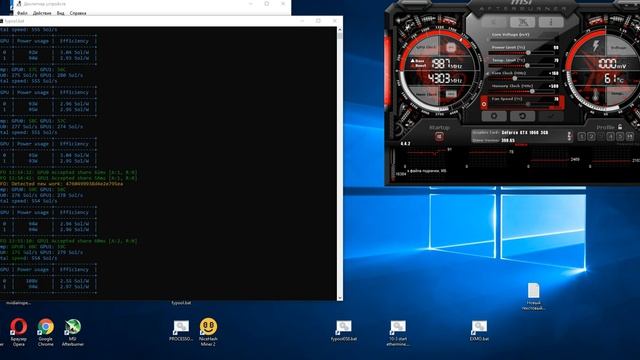This screenshot has height=360, width=640.
Task: Open EXMO.bat desktop shortcut
Action: [479, 331]
